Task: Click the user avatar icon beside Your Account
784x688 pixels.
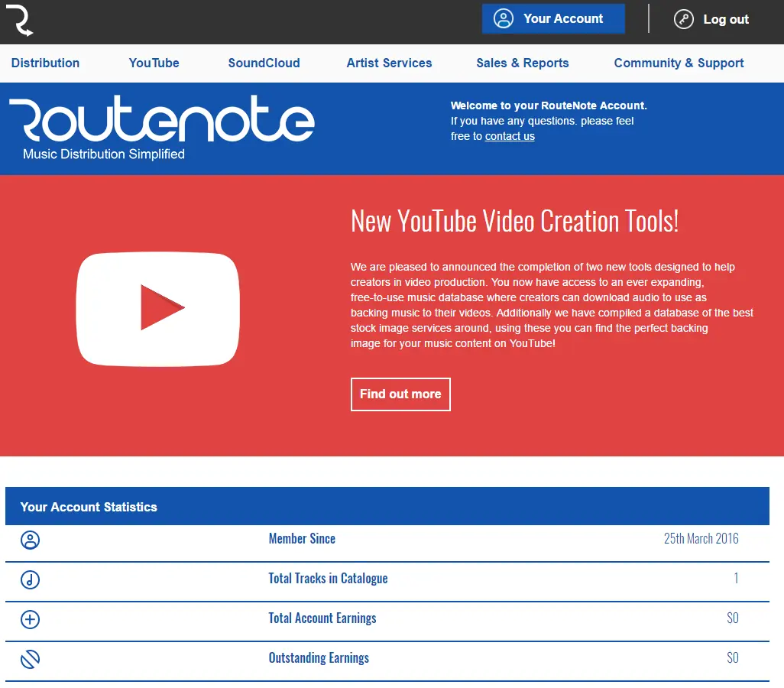Action: [503, 19]
